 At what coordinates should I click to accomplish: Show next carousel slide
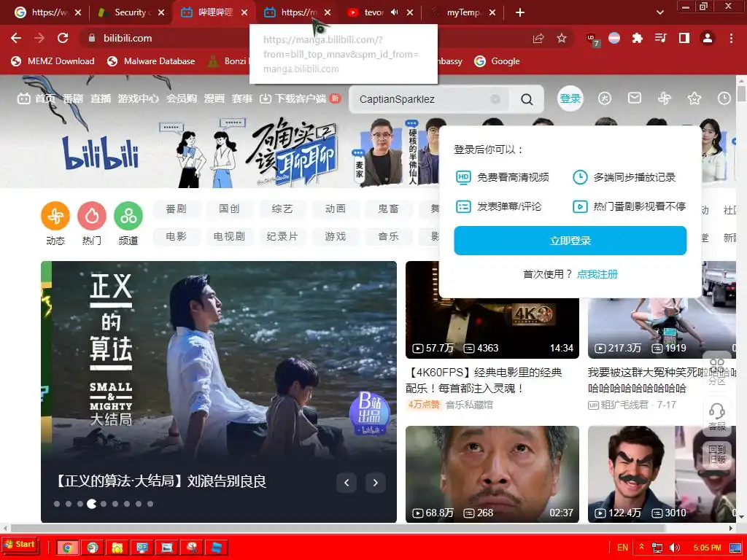click(376, 483)
